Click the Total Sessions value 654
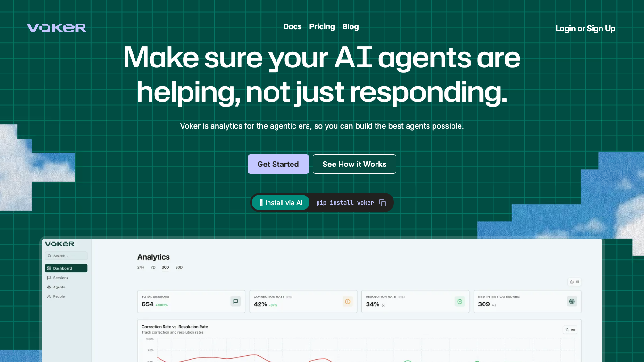 [148, 304]
